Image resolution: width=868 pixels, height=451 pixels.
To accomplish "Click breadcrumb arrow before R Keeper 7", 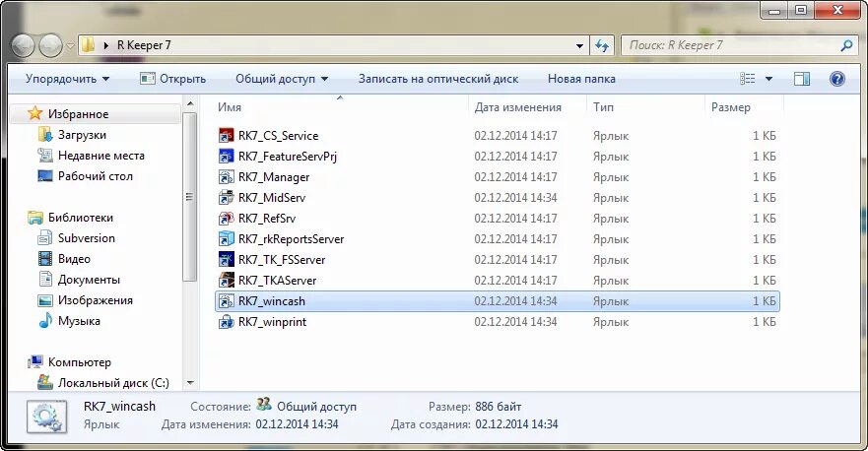I will pyautogui.click(x=106, y=45).
